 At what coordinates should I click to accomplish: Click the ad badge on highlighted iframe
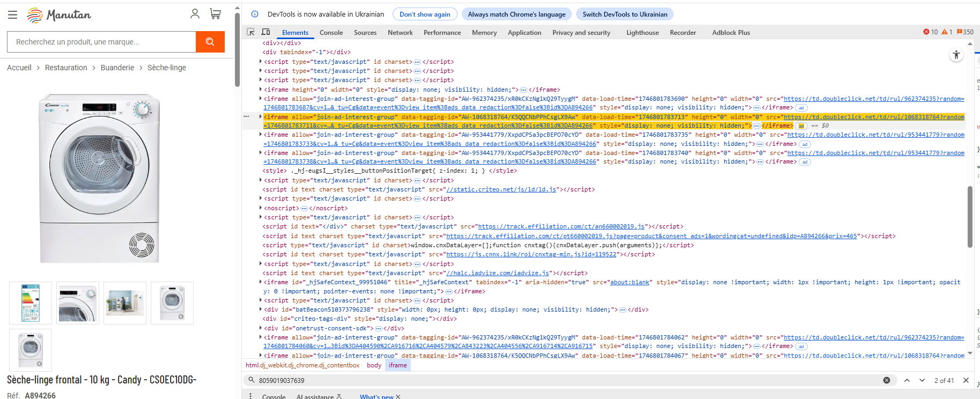[x=801, y=126]
